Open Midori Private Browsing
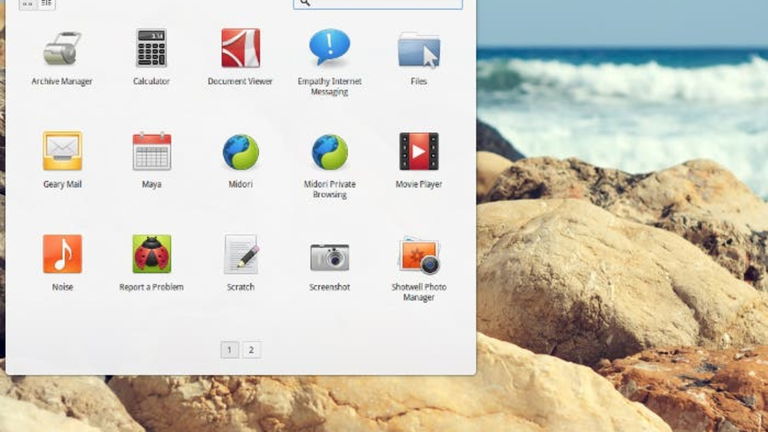 (x=330, y=152)
